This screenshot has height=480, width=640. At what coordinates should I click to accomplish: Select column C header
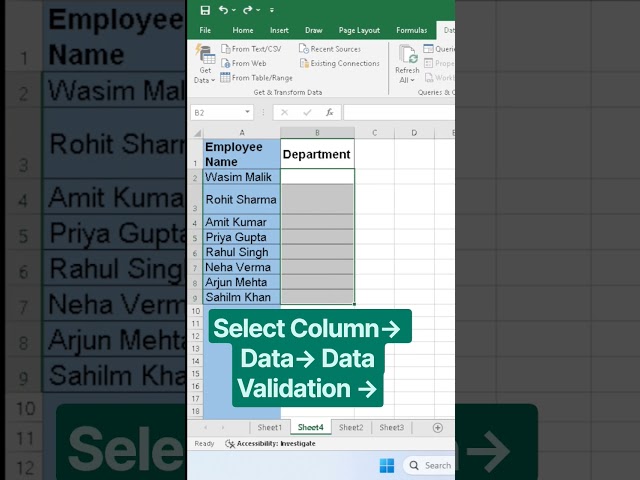(374, 133)
